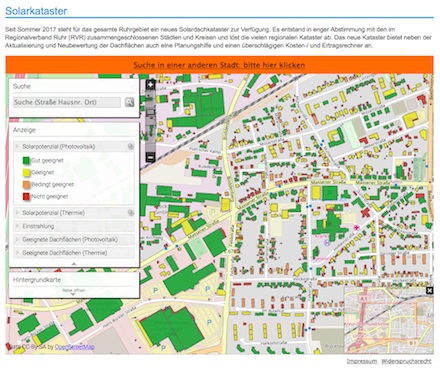
Task: Click the large green cross-shaped hospital building
Action: (x=330, y=226)
